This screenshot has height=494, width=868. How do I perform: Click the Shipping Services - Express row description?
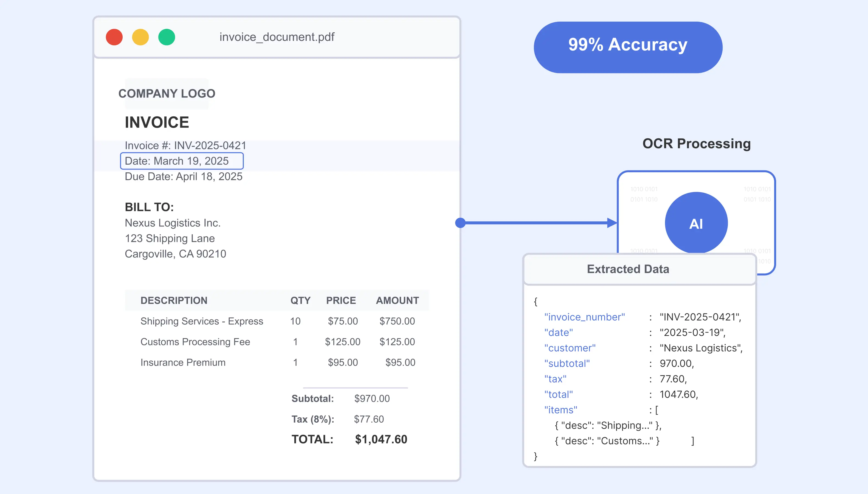[202, 321]
